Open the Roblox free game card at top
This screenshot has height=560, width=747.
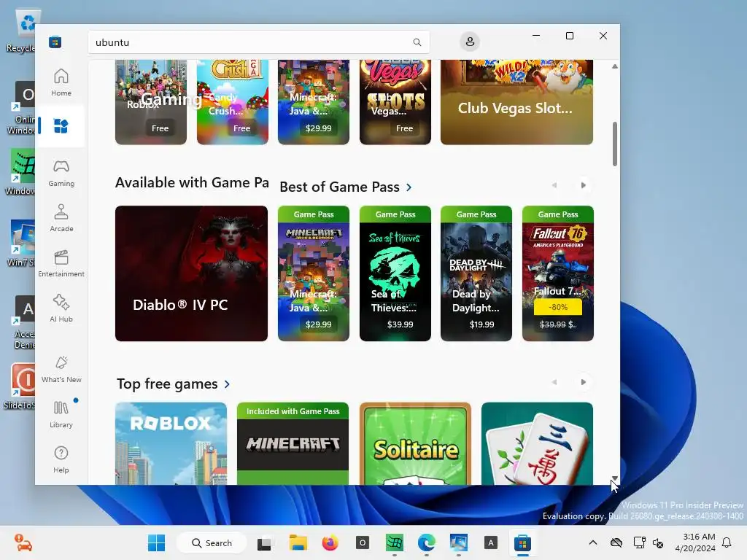[x=150, y=102]
